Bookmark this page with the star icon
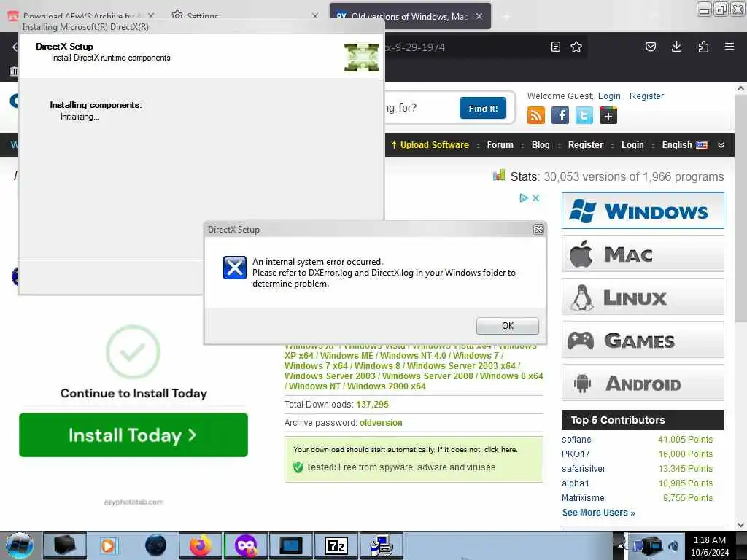Viewport: 747px width, 560px height. tap(576, 47)
